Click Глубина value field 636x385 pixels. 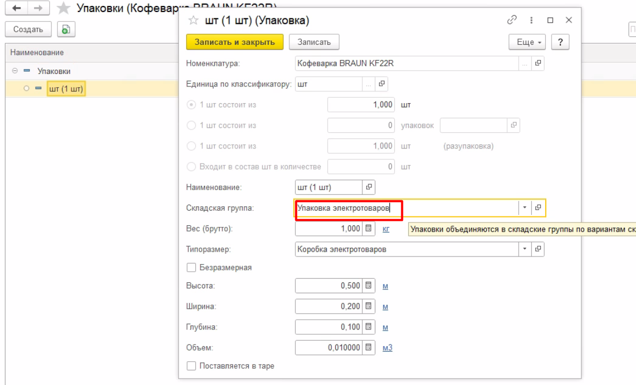click(x=329, y=327)
